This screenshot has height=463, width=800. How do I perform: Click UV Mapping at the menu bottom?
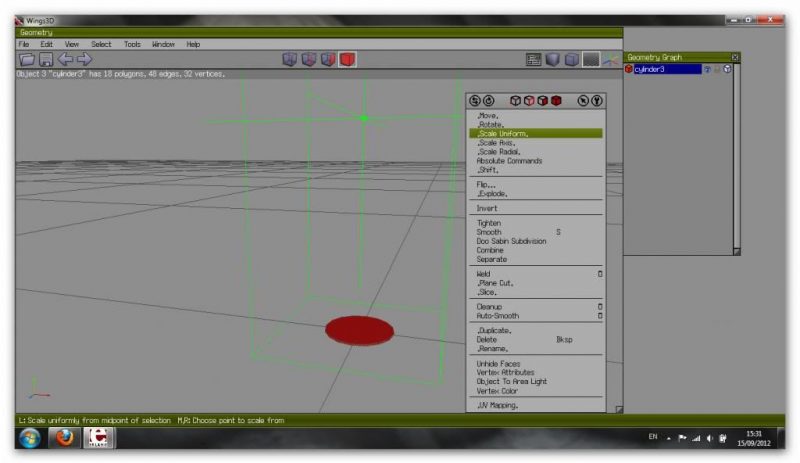[497, 405]
